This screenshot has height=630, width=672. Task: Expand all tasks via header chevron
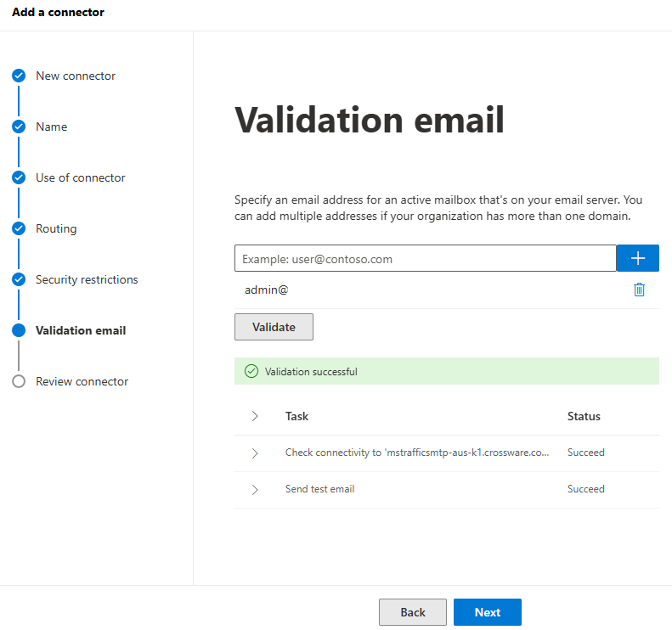click(x=255, y=416)
